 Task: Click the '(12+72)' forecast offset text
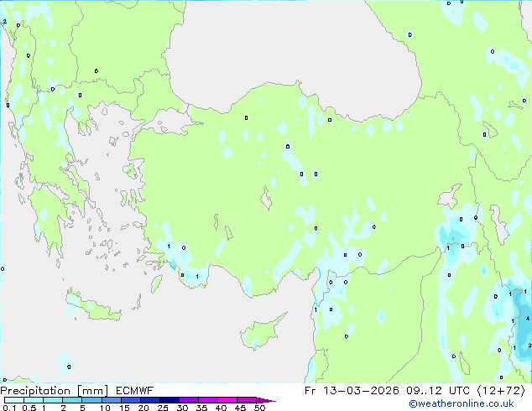(501, 391)
